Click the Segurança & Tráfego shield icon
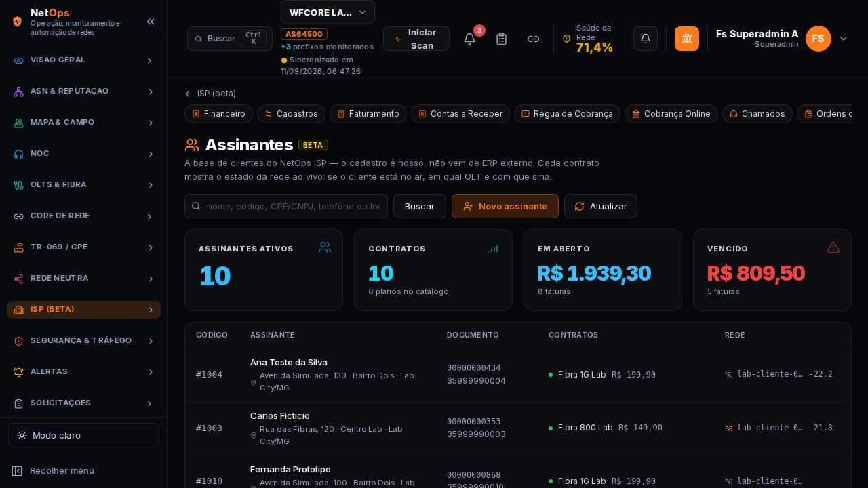 coord(19,341)
